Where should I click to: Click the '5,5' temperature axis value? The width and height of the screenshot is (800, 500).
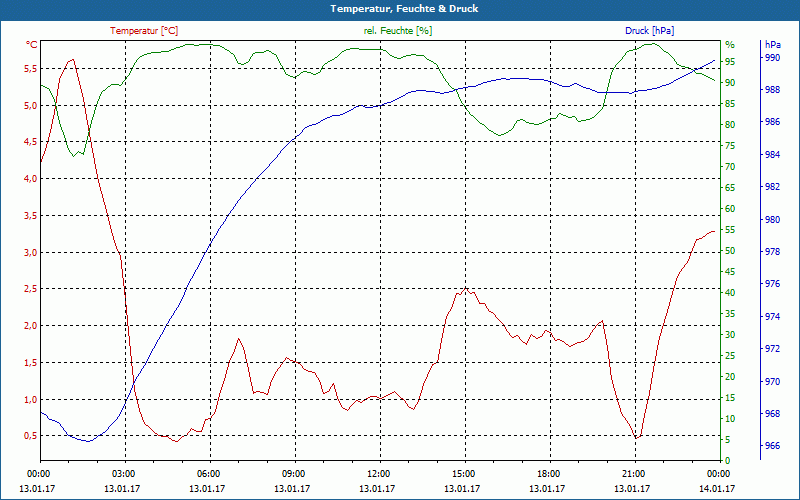pyautogui.click(x=32, y=69)
